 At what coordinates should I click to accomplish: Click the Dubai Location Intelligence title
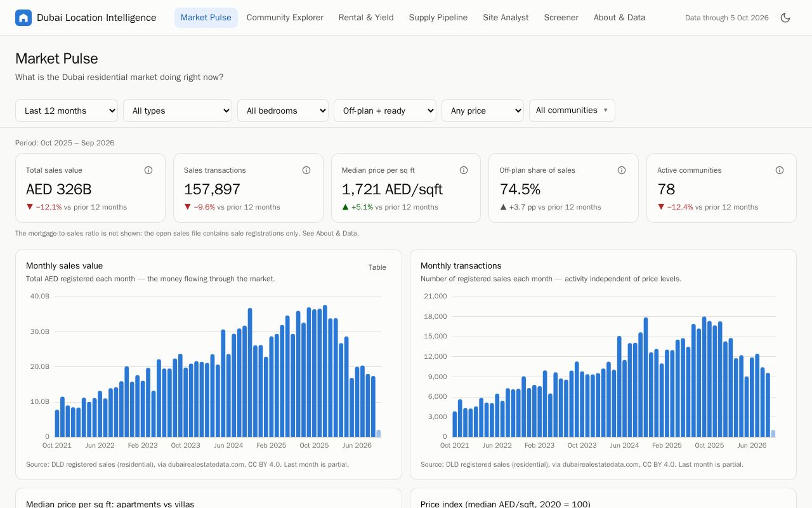[96, 18]
